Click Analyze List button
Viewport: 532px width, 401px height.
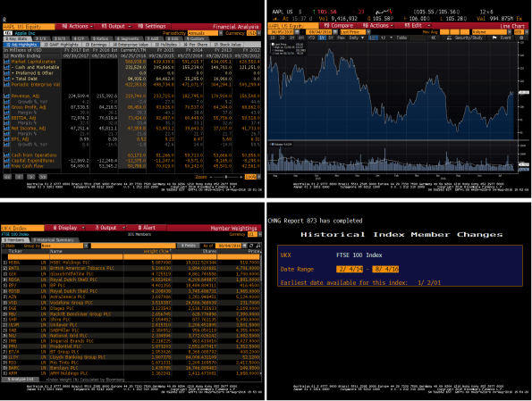pyautogui.click(x=20, y=380)
